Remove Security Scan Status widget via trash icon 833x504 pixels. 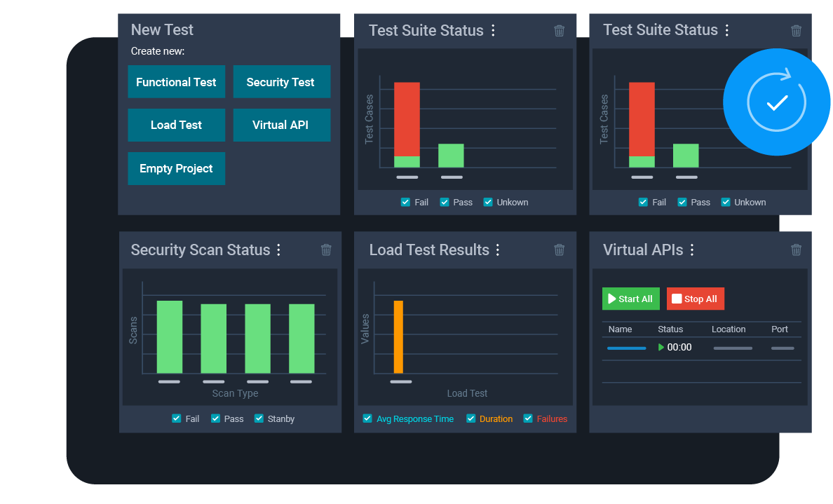click(325, 250)
